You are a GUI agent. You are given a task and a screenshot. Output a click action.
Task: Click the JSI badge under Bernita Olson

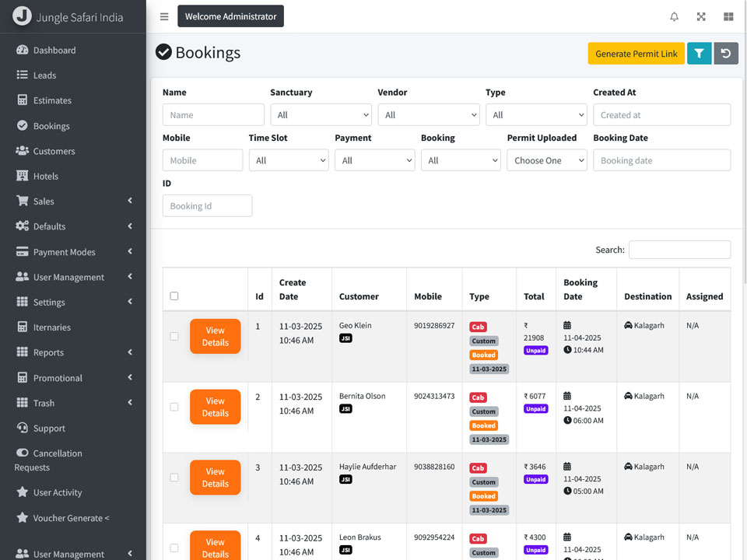pos(345,408)
